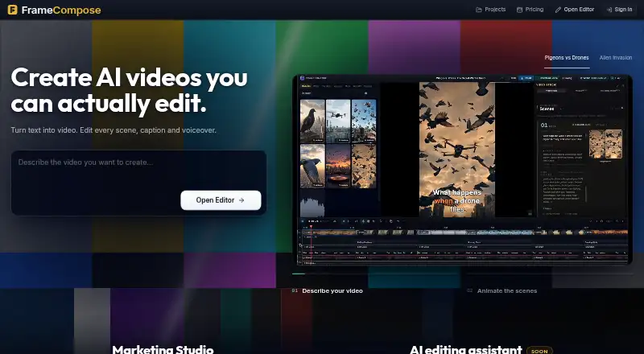Click the Marketing Studio heading
The width and height of the screenshot is (644, 354).
163,349
